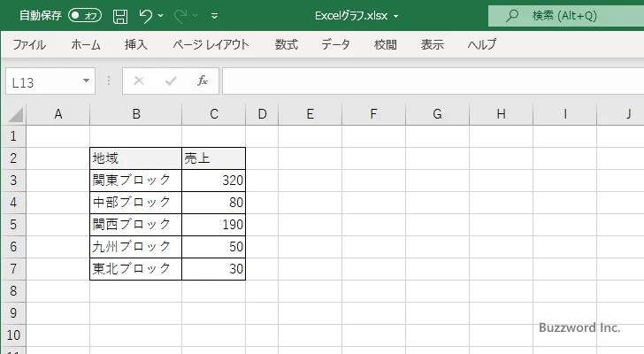Select row 8 header
The height and width of the screenshot is (354, 644).
pos(13,291)
